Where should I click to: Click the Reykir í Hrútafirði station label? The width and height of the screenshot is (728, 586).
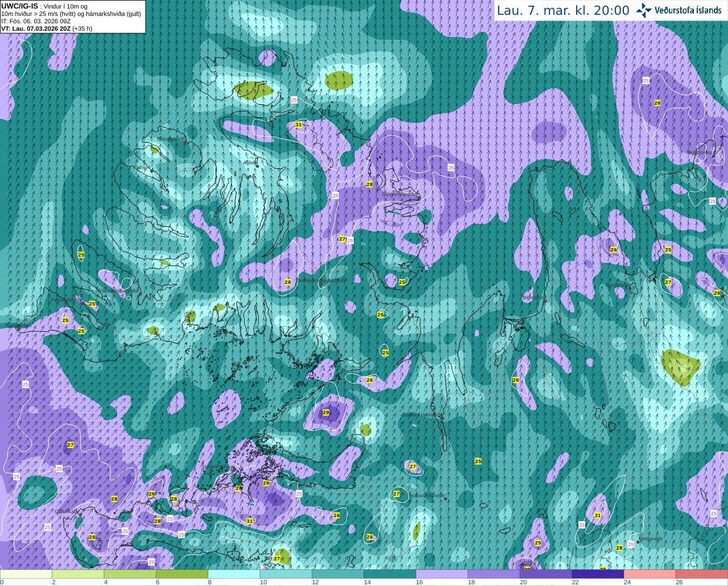(x=422, y=415)
